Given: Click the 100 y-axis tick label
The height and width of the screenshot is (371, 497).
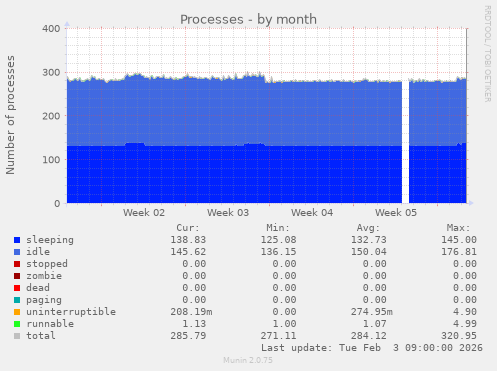Looking at the screenshot, I should [x=51, y=160].
